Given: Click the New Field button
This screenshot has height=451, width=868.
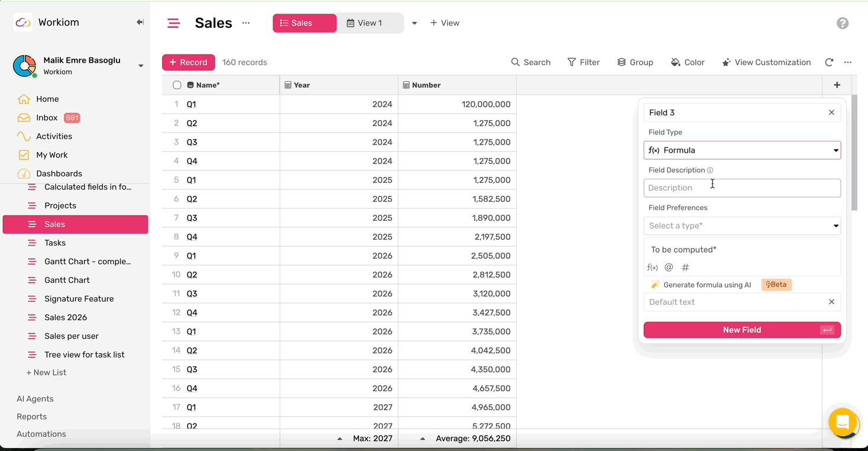Looking at the screenshot, I should click(x=742, y=330).
